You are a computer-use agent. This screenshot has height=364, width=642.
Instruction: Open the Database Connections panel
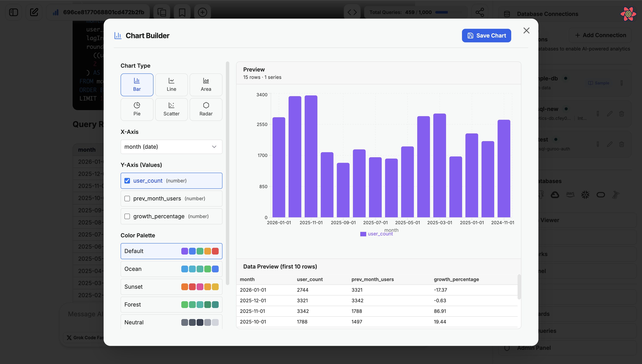coord(548,14)
